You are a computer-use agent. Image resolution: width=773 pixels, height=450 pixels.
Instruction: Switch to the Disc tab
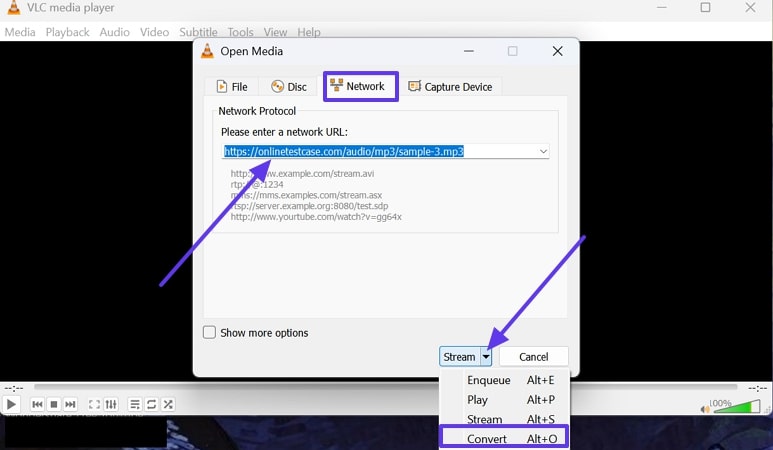(289, 87)
